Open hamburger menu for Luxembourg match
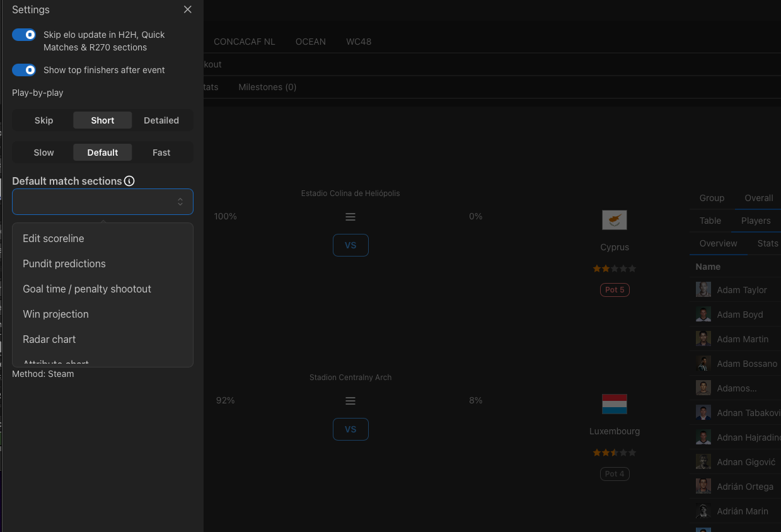The width and height of the screenshot is (781, 532). click(x=350, y=401)
